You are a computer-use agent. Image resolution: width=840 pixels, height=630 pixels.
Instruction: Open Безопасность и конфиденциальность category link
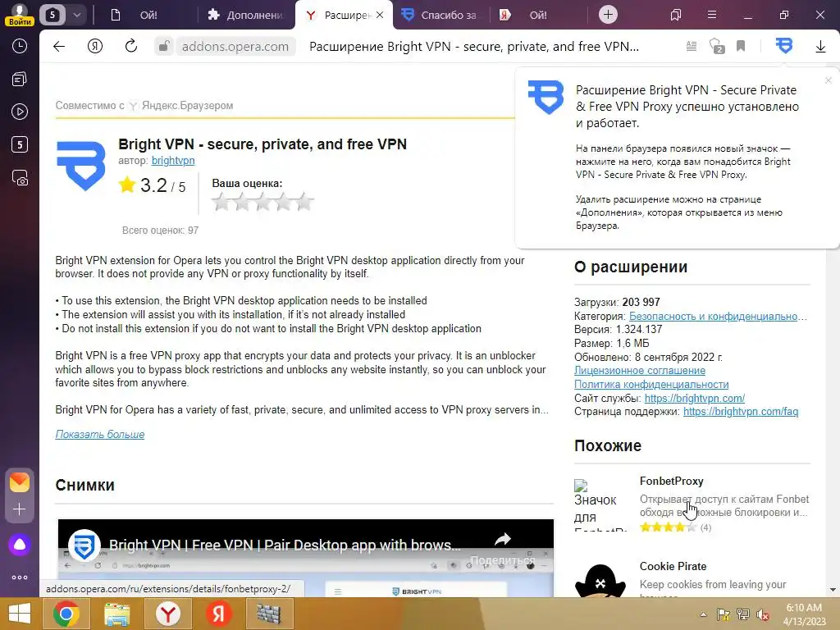point(718,316)
